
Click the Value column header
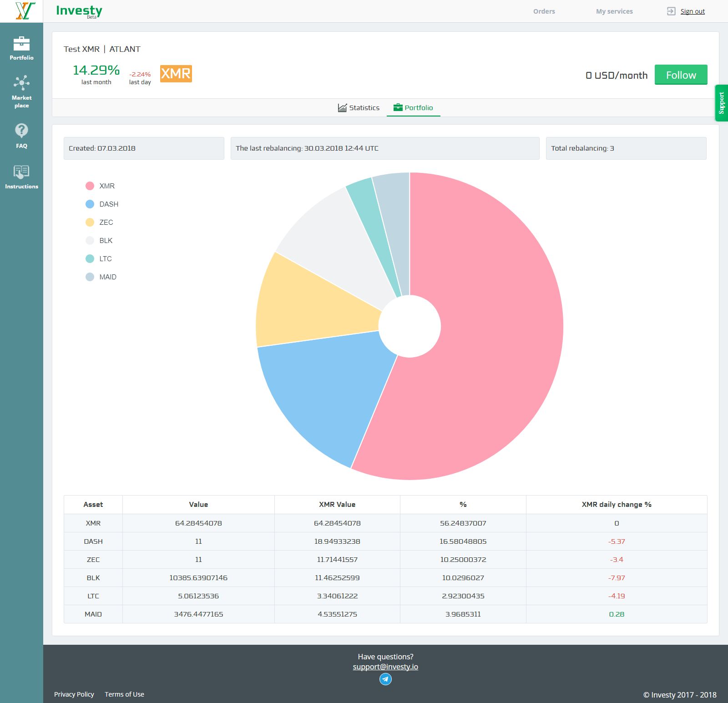tap(198, 504)
